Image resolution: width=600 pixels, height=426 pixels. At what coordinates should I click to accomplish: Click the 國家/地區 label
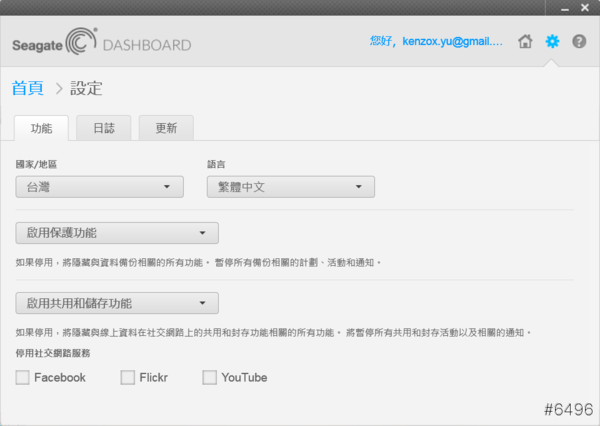(36, 165)
